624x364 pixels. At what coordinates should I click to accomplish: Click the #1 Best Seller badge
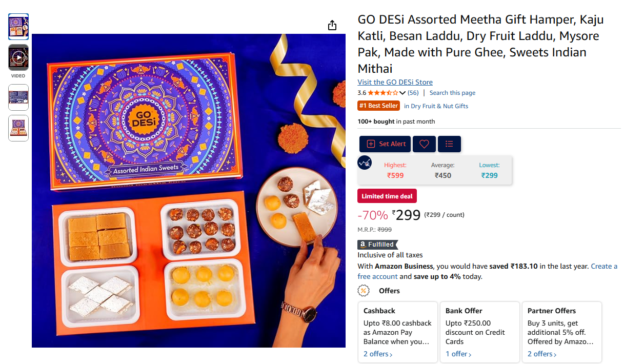(378, 106)
